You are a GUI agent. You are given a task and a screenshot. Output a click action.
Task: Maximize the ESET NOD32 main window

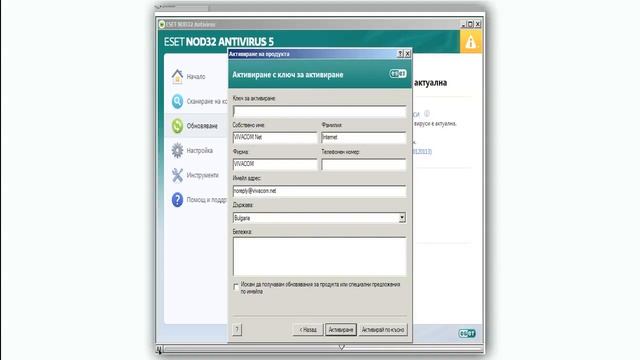[x=470, y=24]
